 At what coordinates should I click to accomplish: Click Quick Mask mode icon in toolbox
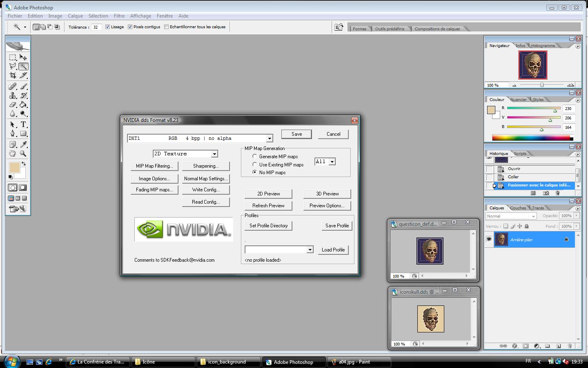point(23,188)
